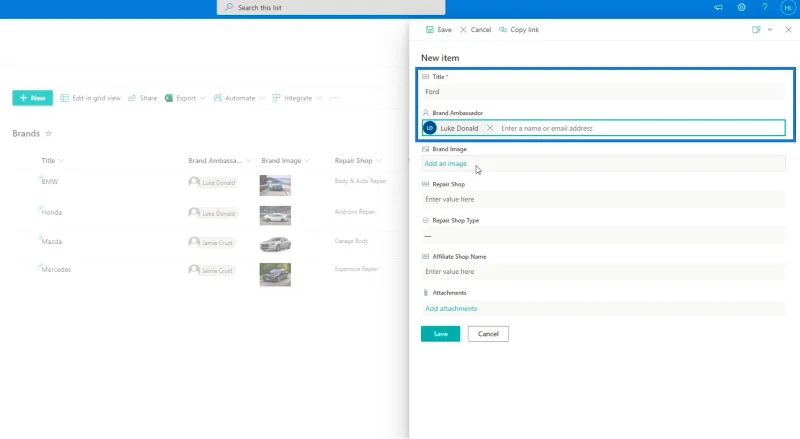Click the Save command in the top form bar
The width and height of the screenshot is (800, 439).
[x=439, y=30]
